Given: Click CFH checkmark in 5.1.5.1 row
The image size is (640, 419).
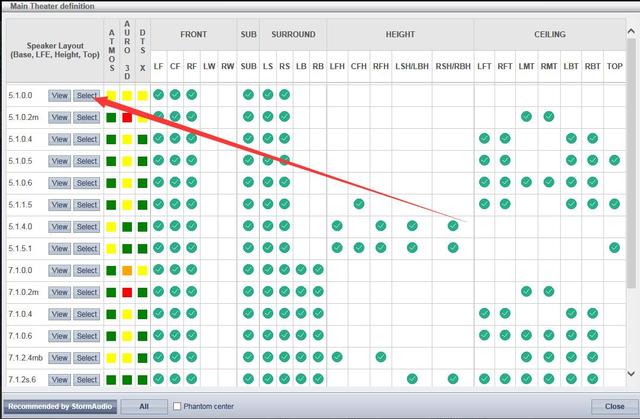Looking at the screenshot, I should click(359, 248).
